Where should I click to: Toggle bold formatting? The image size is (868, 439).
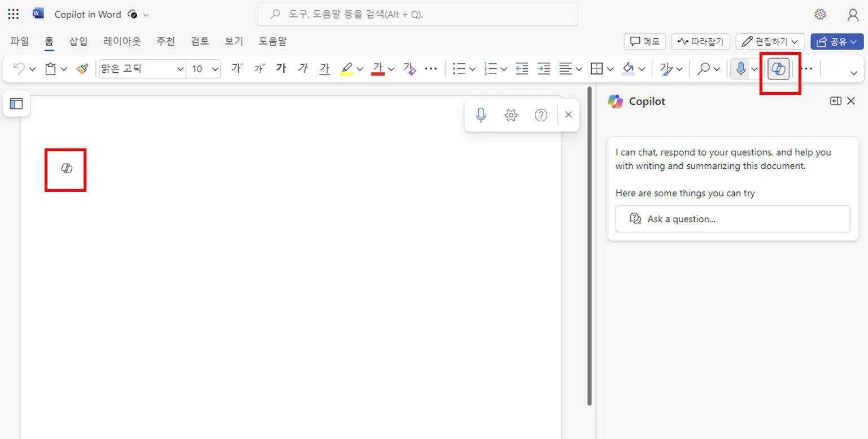point(281,69)
